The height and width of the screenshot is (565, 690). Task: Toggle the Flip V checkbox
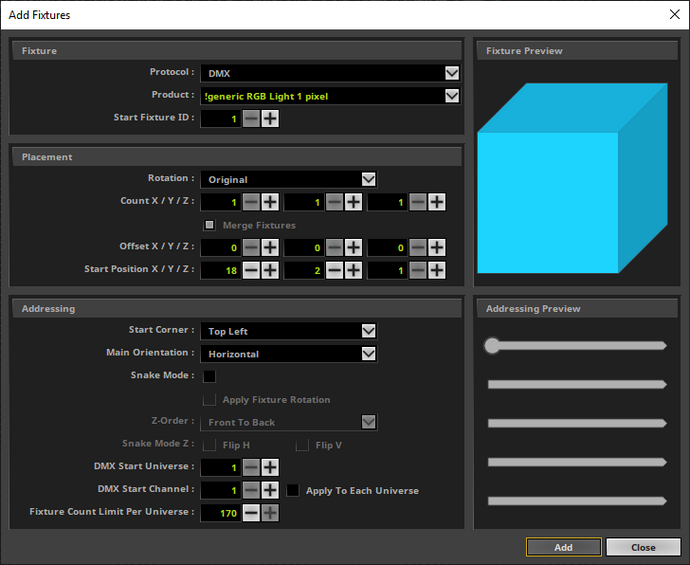pos(302,445)
